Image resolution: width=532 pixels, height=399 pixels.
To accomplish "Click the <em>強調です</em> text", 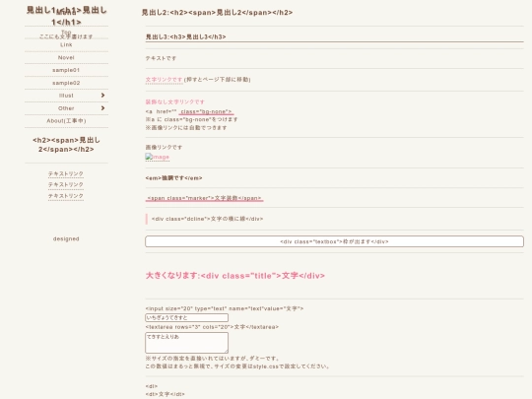I will (173, 178).
